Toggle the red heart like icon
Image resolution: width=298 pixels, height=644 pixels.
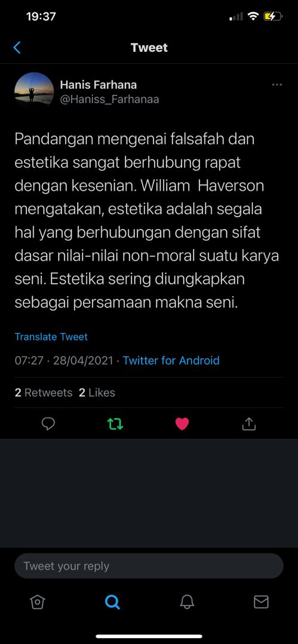pyautogui.click(x=182, y=423)
